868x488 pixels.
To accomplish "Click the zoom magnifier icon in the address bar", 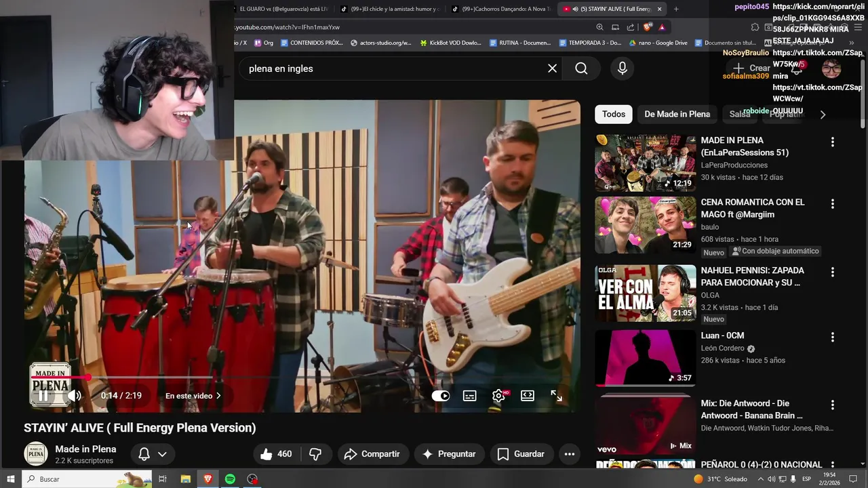I will 599,27.
